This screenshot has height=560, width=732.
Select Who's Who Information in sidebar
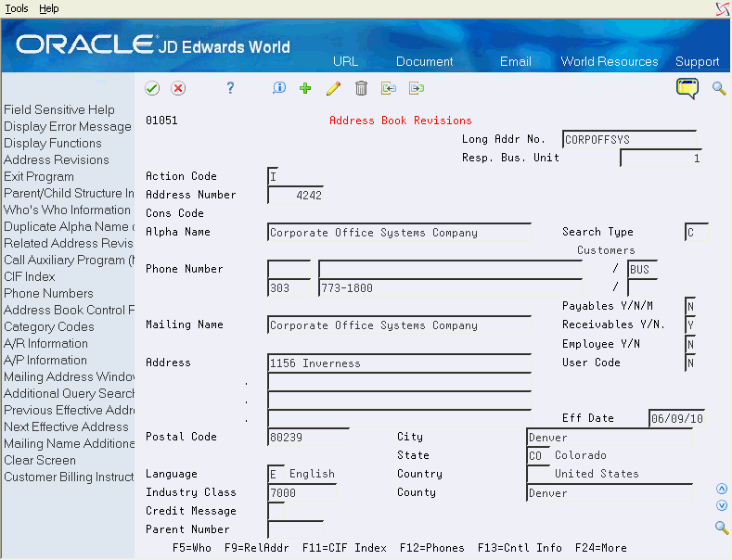67,210
